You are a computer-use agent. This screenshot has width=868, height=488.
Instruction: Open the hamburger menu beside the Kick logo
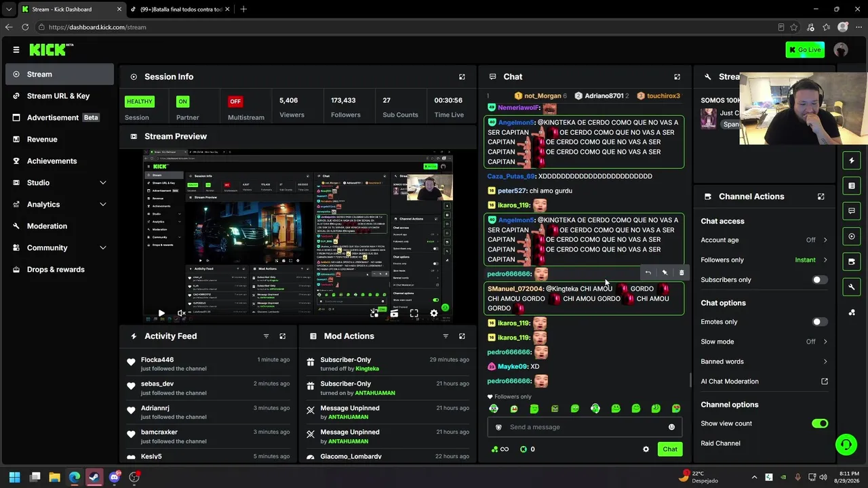point(16,49)
